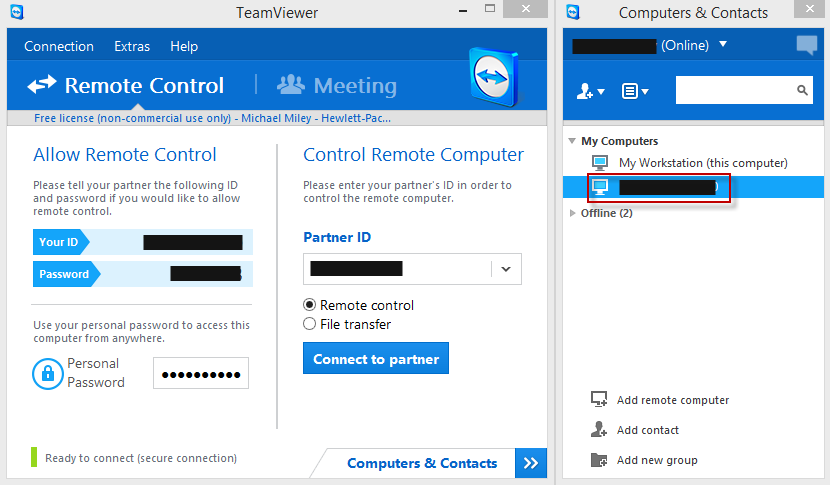830x485 pixels.
Task: Expand the Offline (2) group
Action: pyautogui.click(x=572, y=213)
